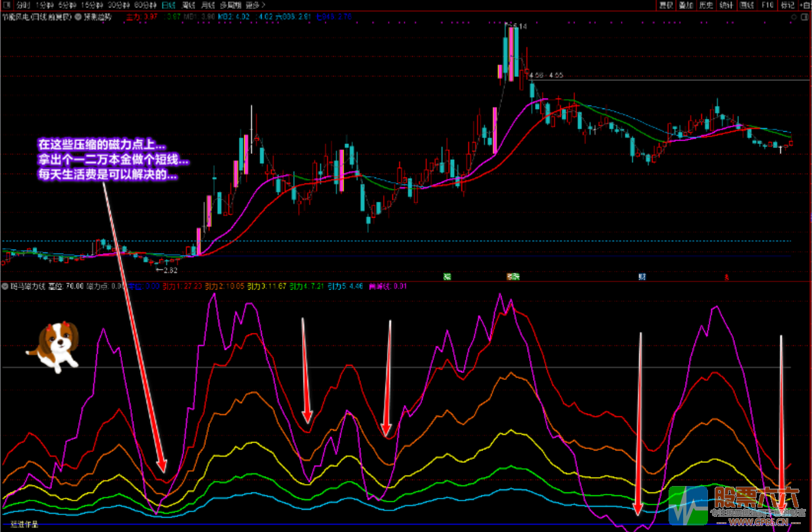
Task: Click the F10 company info button
Action: pos(767,5)
